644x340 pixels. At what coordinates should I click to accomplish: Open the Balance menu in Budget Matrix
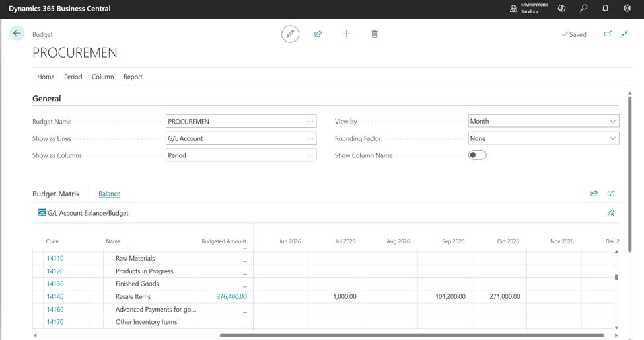pos(109,194)
